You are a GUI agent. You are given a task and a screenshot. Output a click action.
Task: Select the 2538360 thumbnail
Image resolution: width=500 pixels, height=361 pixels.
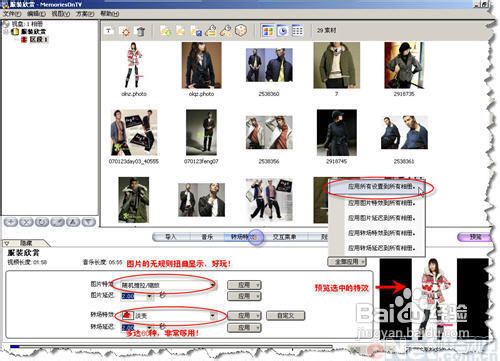coord(269,65)
